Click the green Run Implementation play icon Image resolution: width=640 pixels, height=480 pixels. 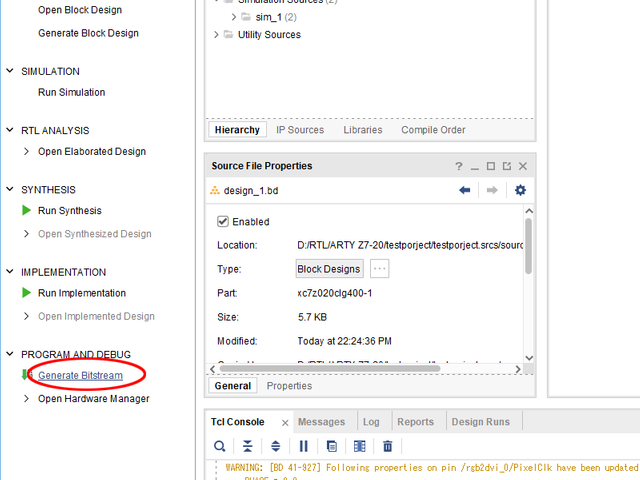pos(27,293)
